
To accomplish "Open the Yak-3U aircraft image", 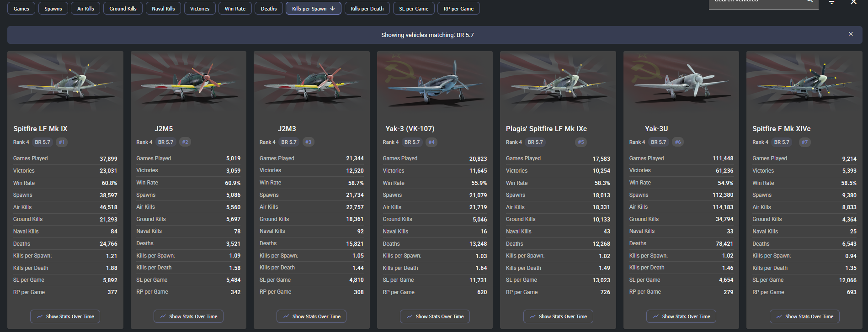I will (681, 82).
